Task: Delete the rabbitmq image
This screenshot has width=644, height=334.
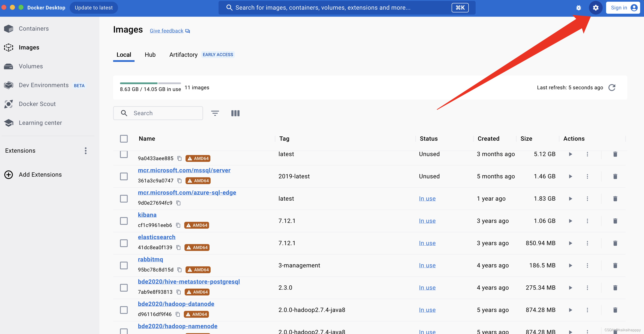Action: pos(615,265)
